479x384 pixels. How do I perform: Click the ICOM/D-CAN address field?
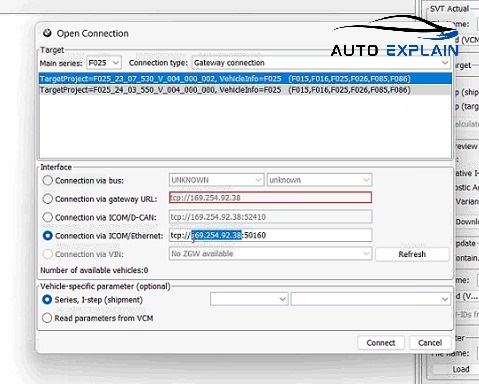pyautogui.click(x=270, y=217)
